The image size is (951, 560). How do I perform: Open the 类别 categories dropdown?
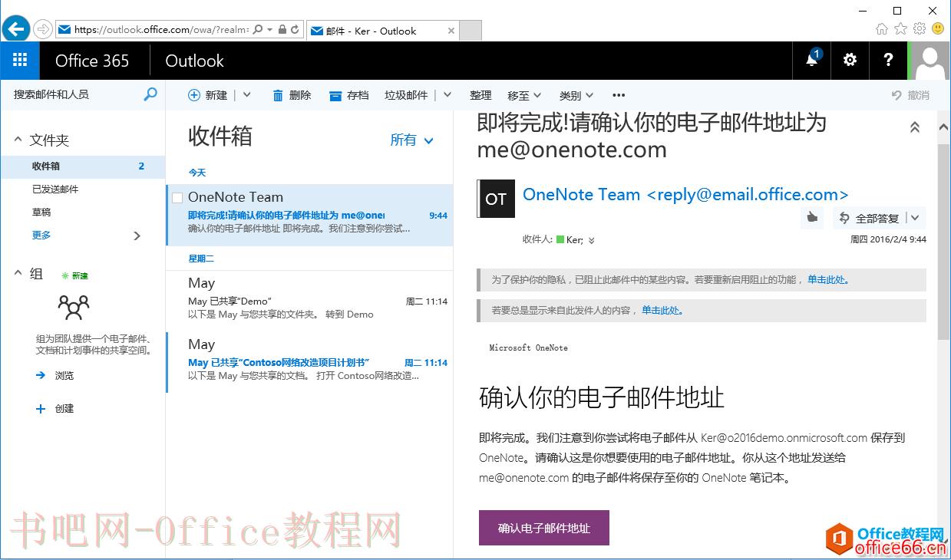[576, 95]
